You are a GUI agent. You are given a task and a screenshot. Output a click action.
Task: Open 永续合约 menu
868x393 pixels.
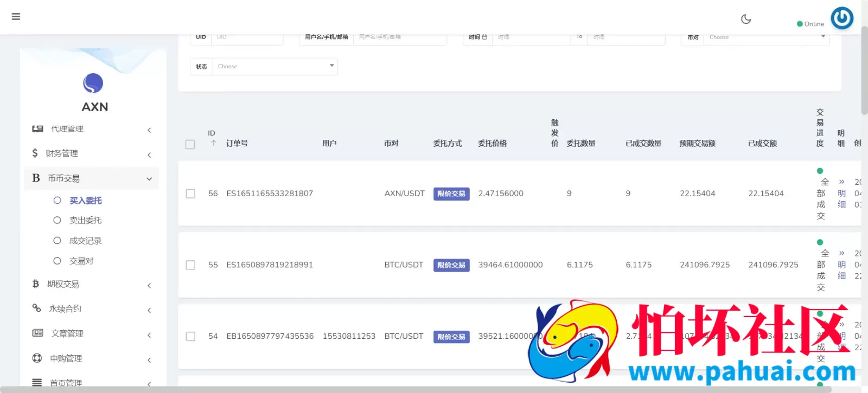coord(92,308)
